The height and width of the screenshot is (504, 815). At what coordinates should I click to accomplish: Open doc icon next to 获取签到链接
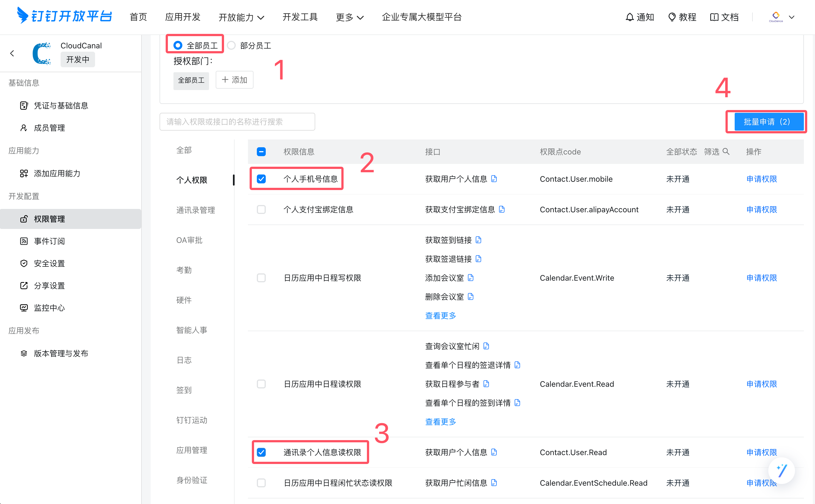pyautogui.click(x=478, y=240)
